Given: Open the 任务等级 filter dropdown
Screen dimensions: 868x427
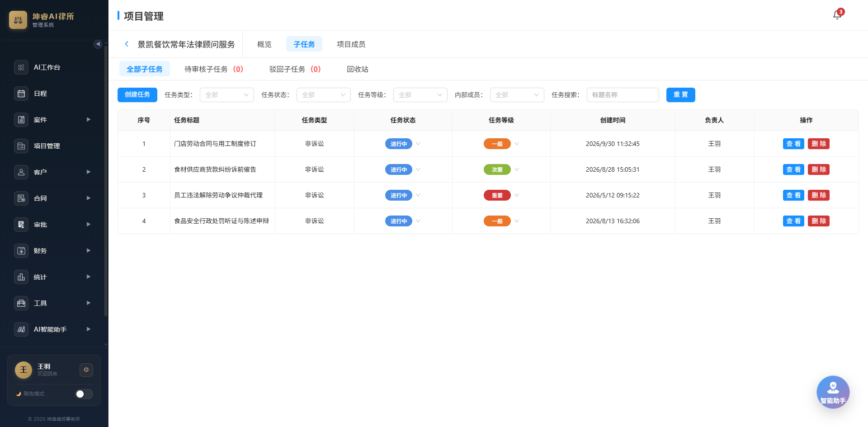Looking at the screenshot, I should click(420, 95).
